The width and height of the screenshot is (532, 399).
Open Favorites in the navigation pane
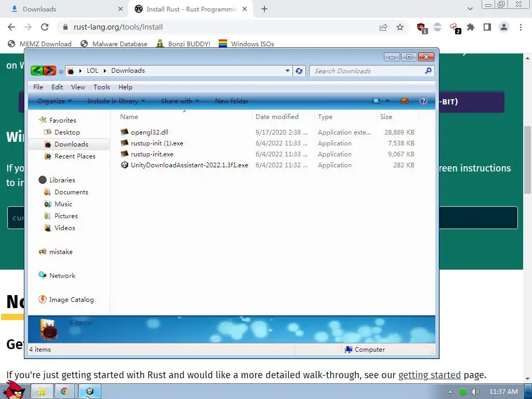coord(62,120)
